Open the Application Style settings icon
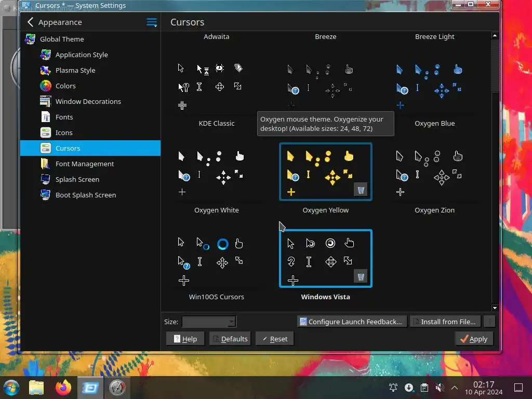The image size is (532, 399). click(46, 55)
